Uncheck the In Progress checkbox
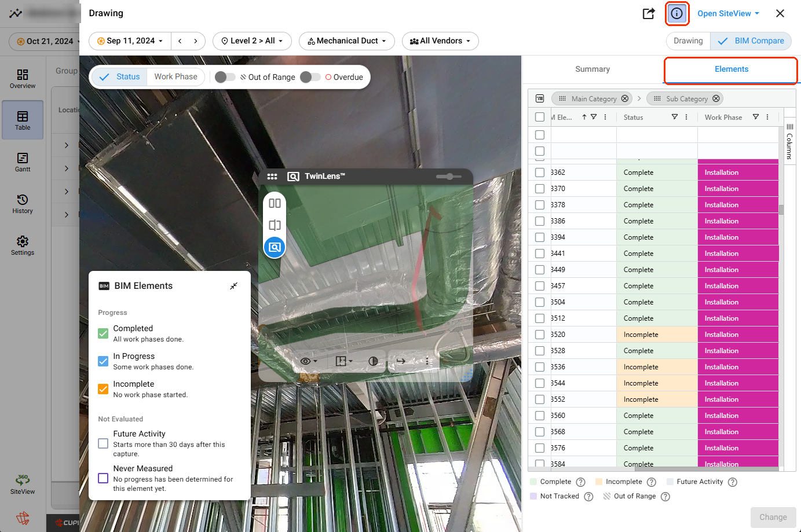Image resolution: width=801 pixels, height=532 pixels. 103,361
